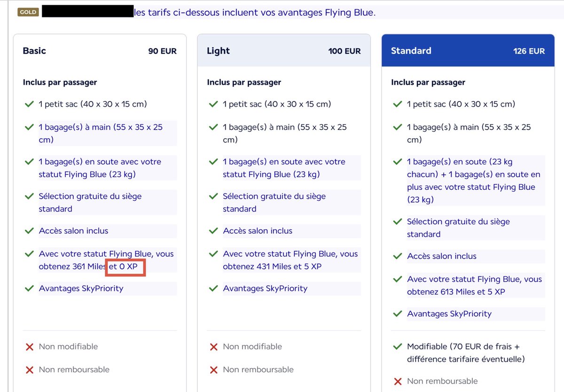Click green check beside Standard Accès salon

tap(398, 257)
